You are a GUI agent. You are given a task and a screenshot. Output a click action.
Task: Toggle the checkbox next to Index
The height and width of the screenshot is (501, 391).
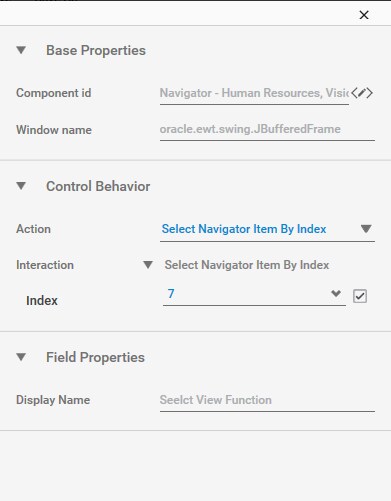click(360, 296)
